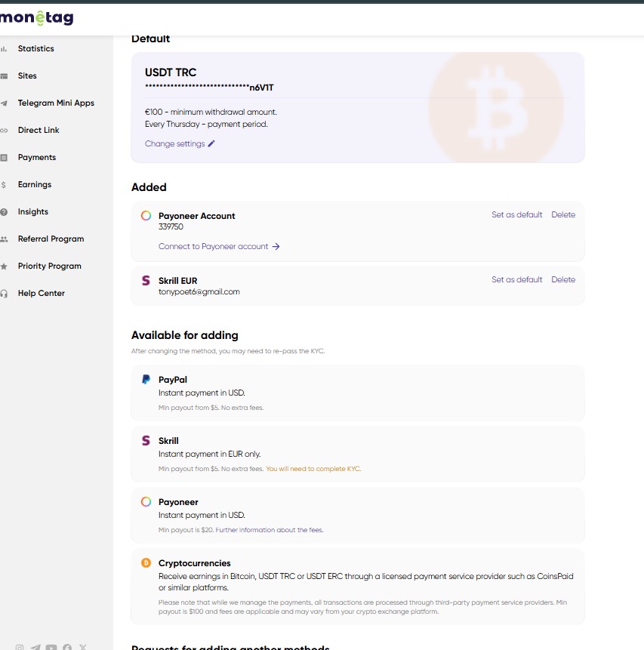Open Statistics from the sidebar
Screen dimensions: 644x650
35,48
